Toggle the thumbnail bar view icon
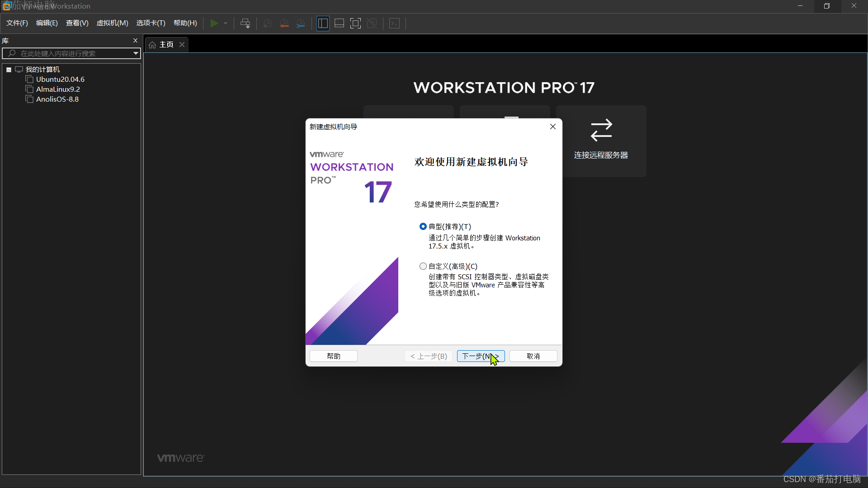 coord(340,23)
